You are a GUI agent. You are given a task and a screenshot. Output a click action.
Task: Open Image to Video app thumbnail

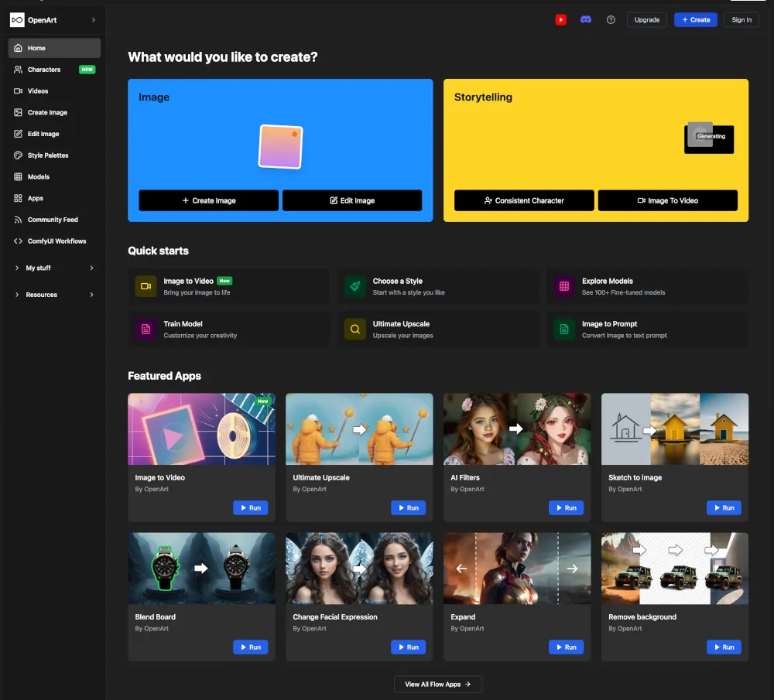tap(201, 429)
